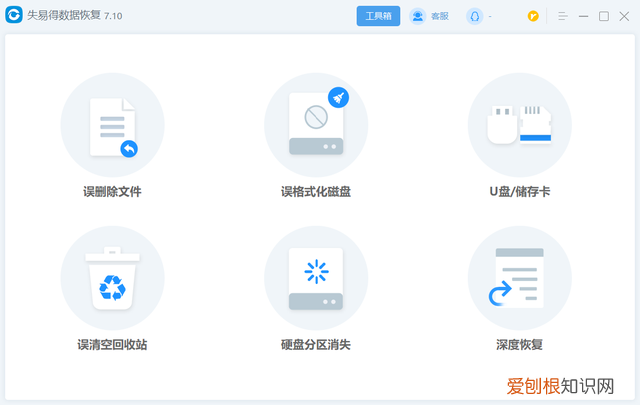Screen dimensions: 640x405
Task: Click the app logo in title bar
Action: pyautogui.click(x=14, y=15)
